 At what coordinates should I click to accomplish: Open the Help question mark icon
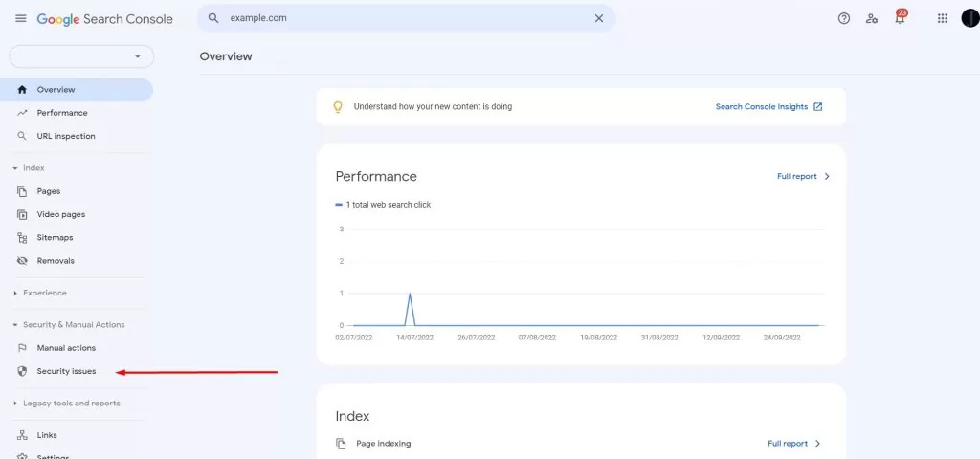[844, 19]
